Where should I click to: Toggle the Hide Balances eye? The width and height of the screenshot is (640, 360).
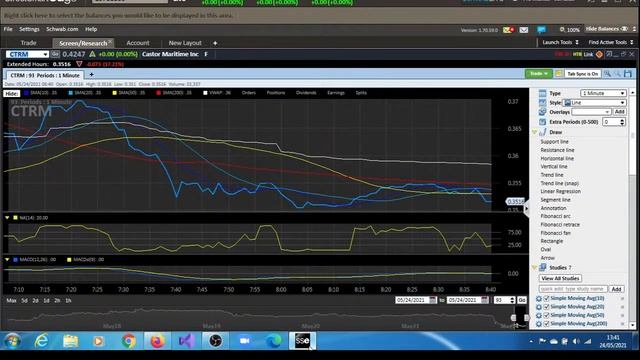[x=624, y=29]
